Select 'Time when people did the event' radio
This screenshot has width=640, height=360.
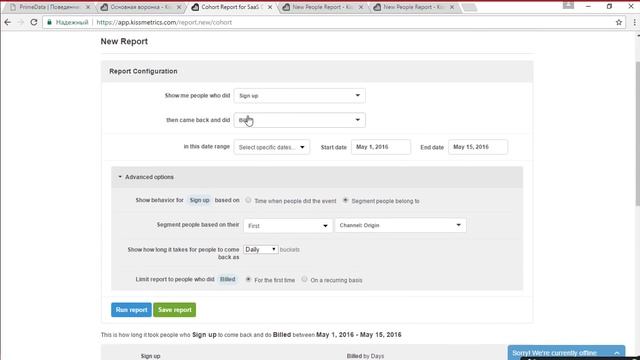pyautogui.click(x=248, y=200)
